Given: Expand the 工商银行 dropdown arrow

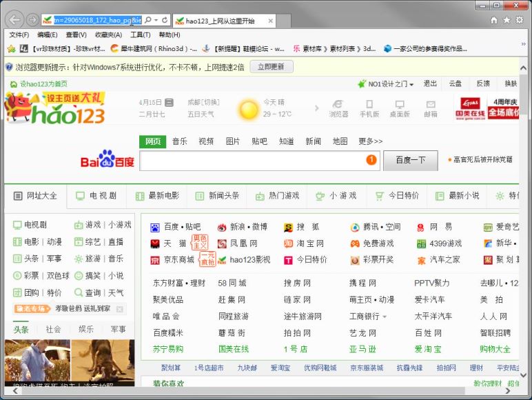Looking at the screenshot, I should (x=385, y=317).
